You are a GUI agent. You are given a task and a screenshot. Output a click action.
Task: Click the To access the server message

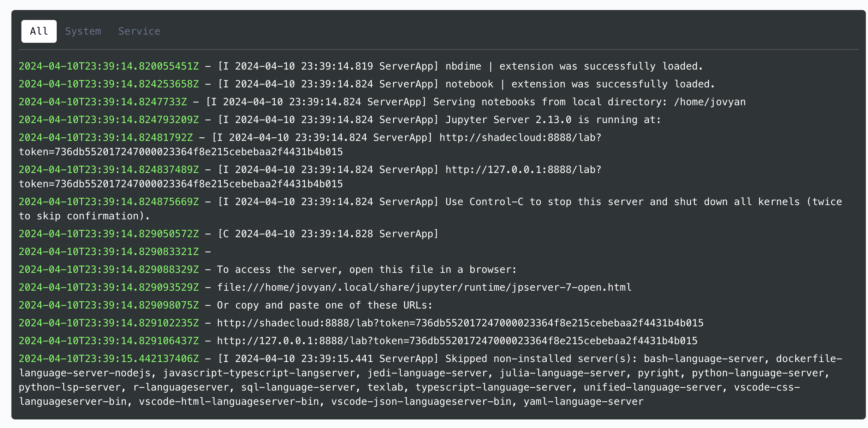pos(367,270)
